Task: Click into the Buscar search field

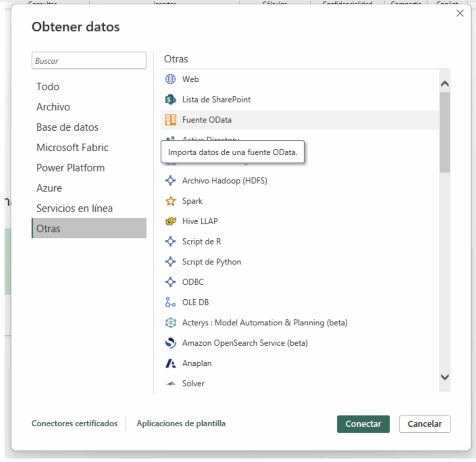Action: pyautogui.click(x=89, y=61)
